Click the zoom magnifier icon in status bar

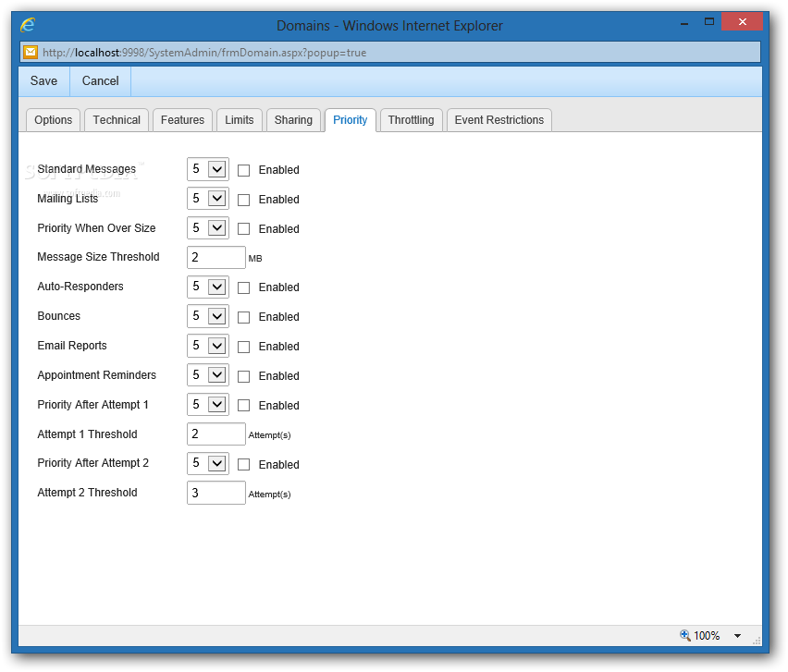click(685, 635)
